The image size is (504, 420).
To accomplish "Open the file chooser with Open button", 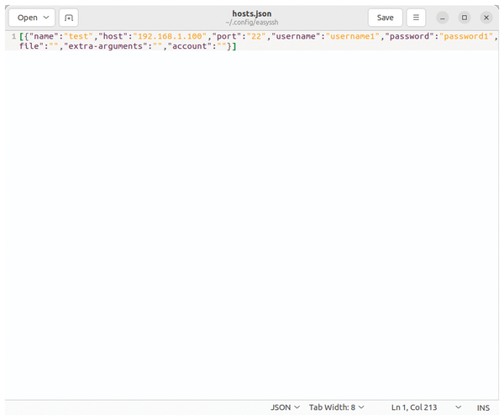I will 27,18.
